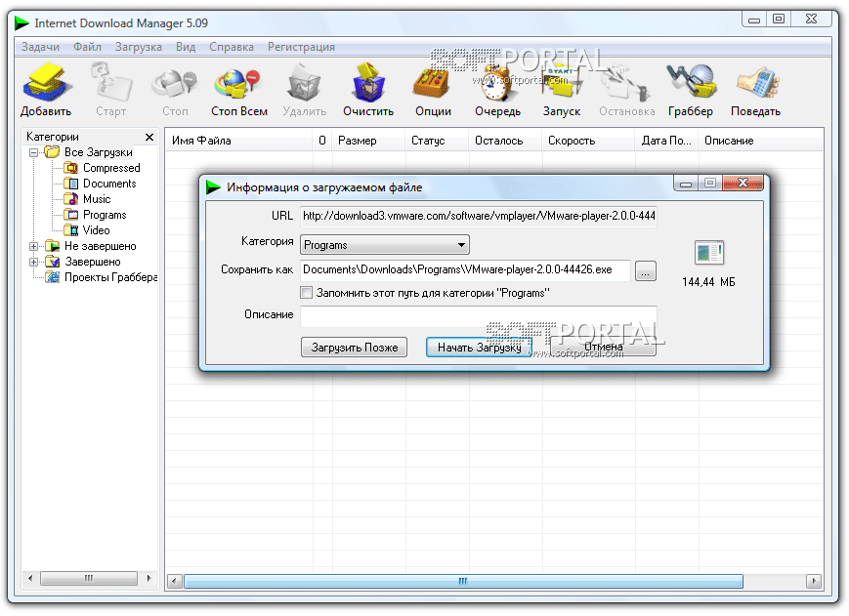The image size is (849, 616).
Task: Click inside the Описание text field
Action: click(479, 316)
